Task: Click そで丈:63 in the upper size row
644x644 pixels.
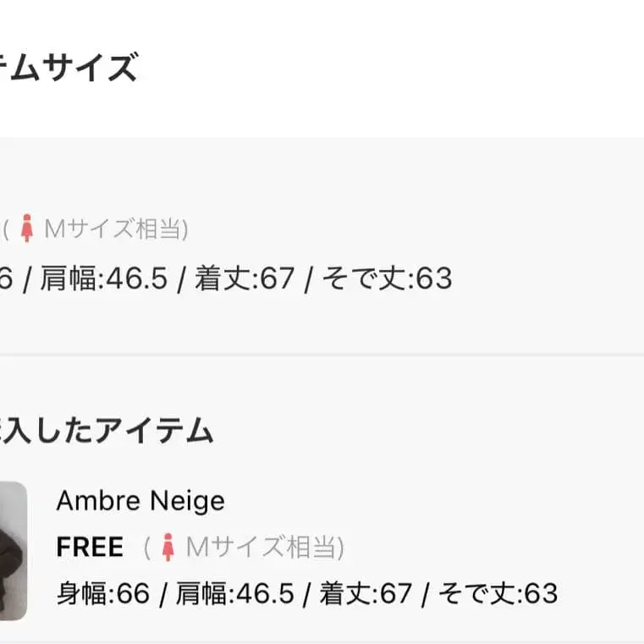Action: 388,278
